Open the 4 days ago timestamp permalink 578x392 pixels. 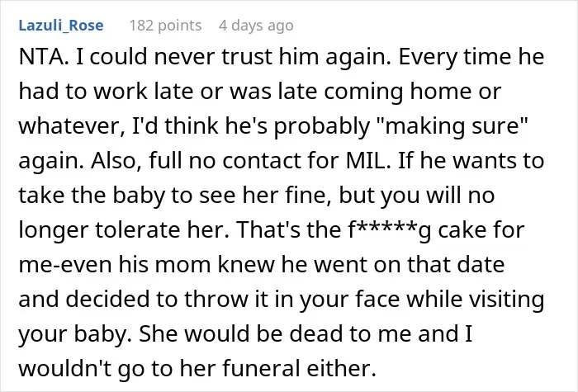256,26
